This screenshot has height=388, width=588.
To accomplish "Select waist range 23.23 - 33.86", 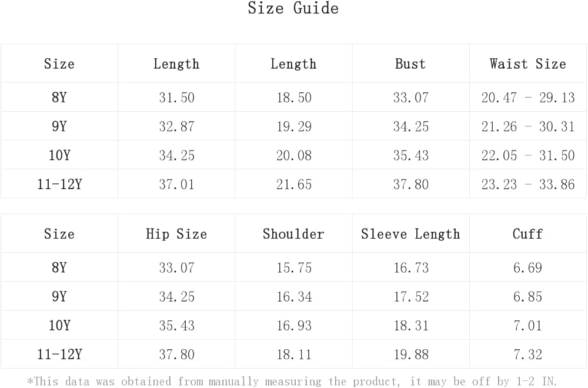I will coord(527,184).
